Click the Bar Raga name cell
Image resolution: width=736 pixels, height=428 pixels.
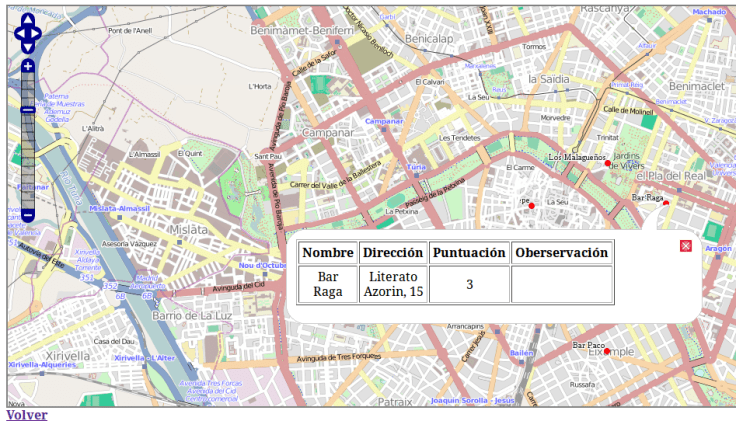point(328,284)
